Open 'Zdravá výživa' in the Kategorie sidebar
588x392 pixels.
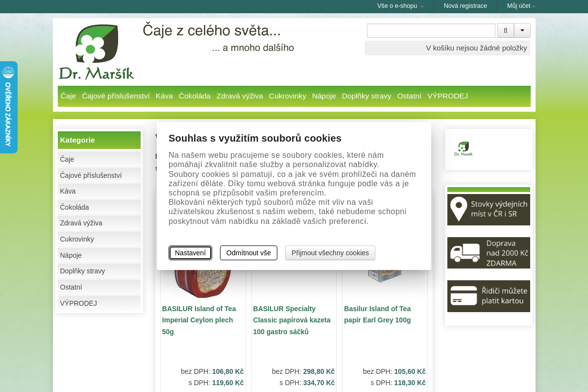coord(99,223)
